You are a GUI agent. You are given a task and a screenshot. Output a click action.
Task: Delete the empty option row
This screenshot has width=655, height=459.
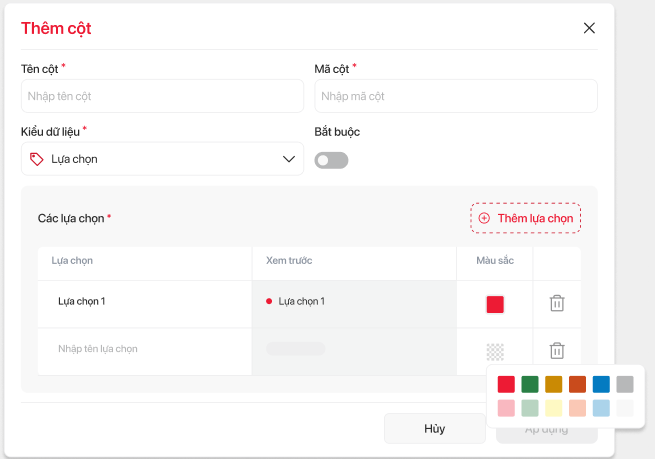[557, 350]
